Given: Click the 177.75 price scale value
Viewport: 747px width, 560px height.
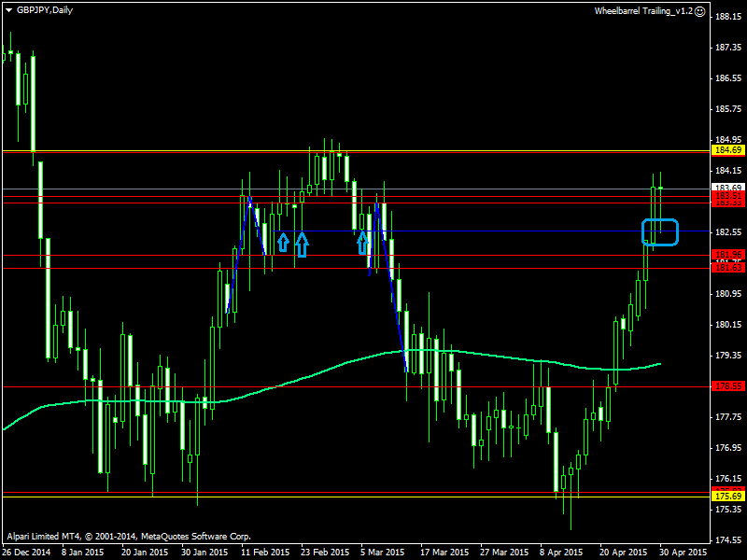Looking at the screenshot, I should pyautogui.click(x=728, y=416).
